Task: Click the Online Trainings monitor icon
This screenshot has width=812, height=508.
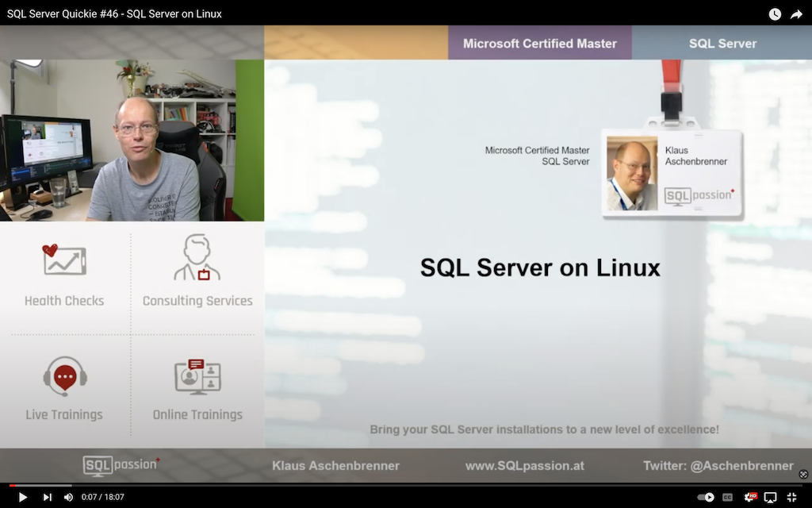Action: (x=197, y=377)
